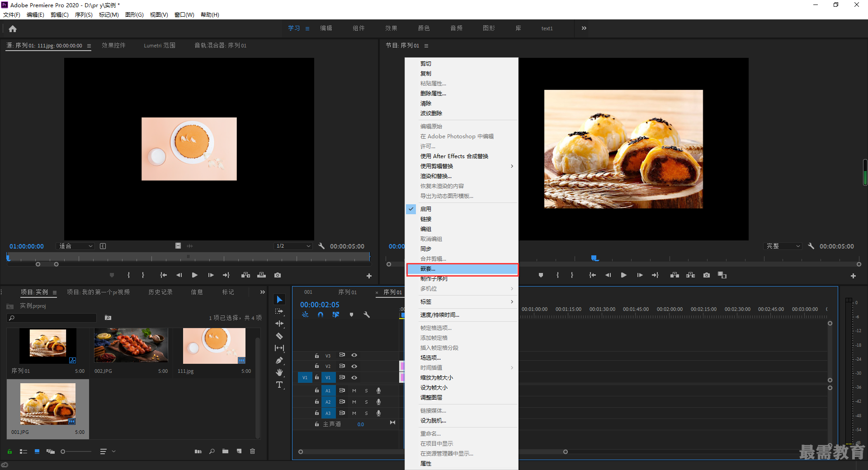The image size is (868, 470).
Task: Show more workspaces chevron
Action: pyautogui.click(x=584, y=28)
